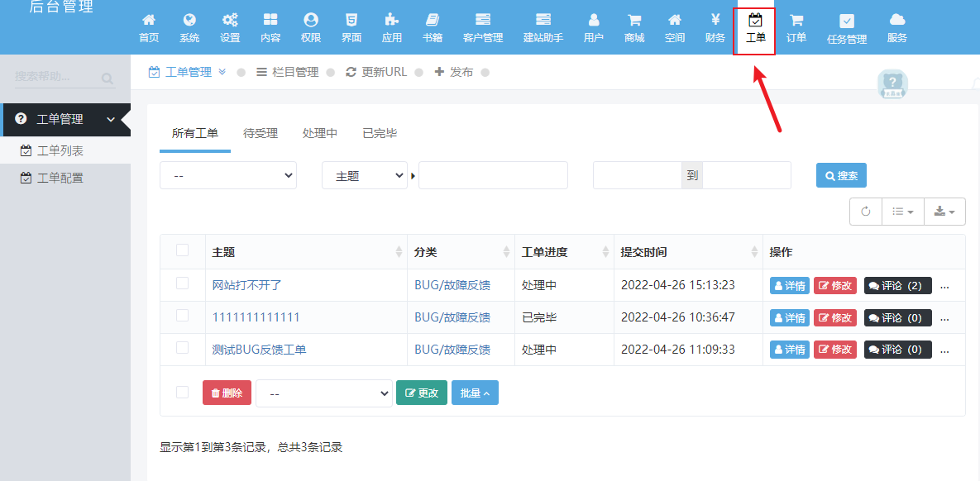Open the 内容 grid icon
Screen dimensions: 980x481
(x=270, y=20)
